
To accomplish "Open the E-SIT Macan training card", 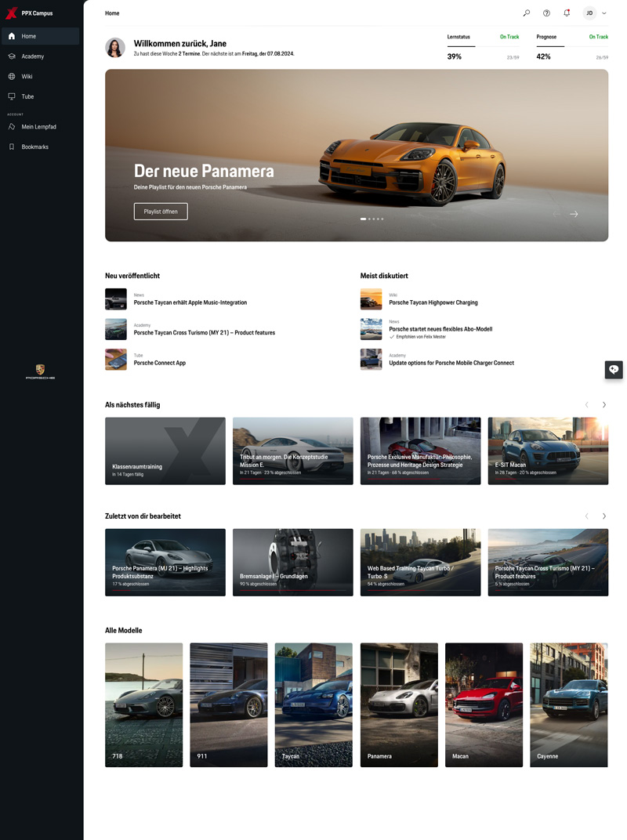I will 548,451.
